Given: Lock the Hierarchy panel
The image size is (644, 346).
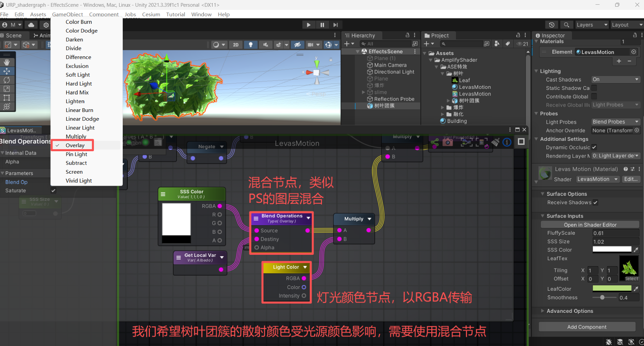Looking at the screenshot, I should point(408,35).
